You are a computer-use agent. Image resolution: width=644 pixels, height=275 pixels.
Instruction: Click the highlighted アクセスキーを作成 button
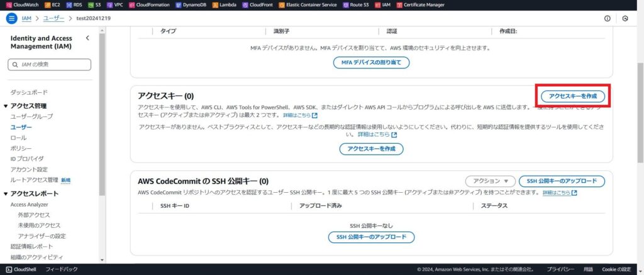pos(572,96)
